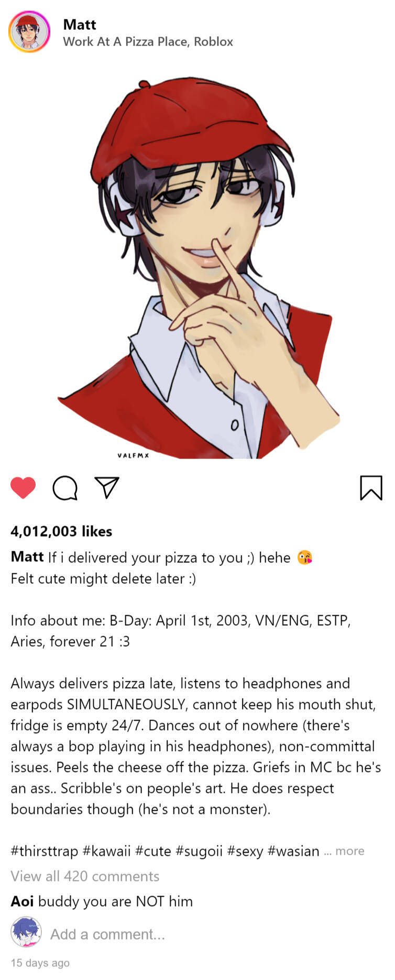Viewport: 395px width, 980px height.
Task: View all 420 comments
Action: point(85,876)
